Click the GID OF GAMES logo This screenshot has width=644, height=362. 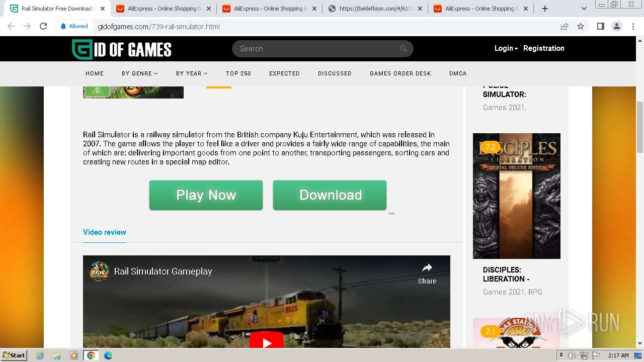point(122,49)
